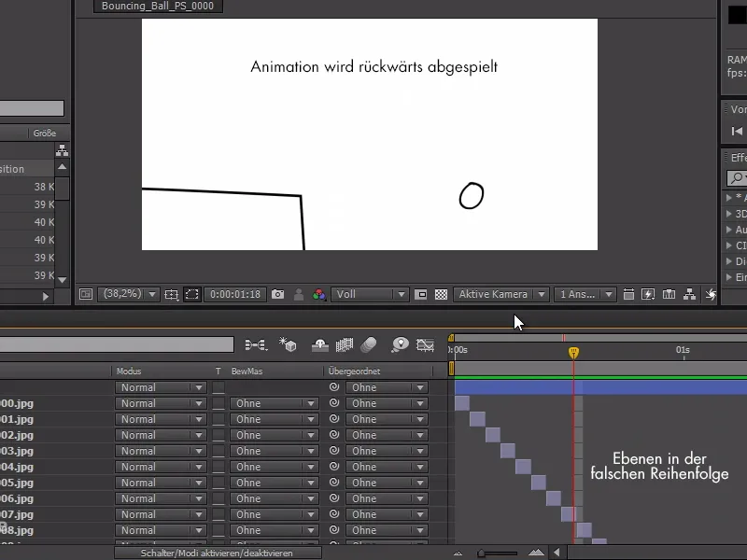Image resolution: width=747 pixels, height=560 pixels.
Task: Toggle Always Preview This View icon
Action: point(86,294)
